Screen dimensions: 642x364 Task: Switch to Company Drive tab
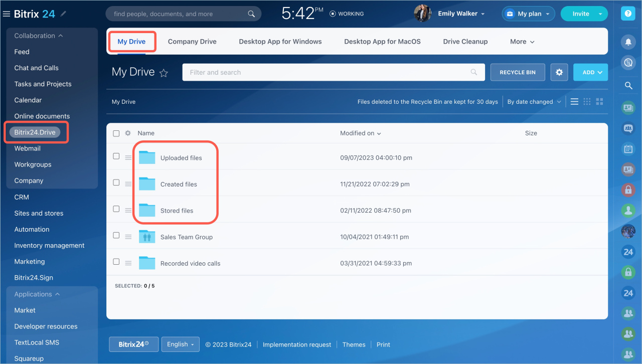(192, 42)
